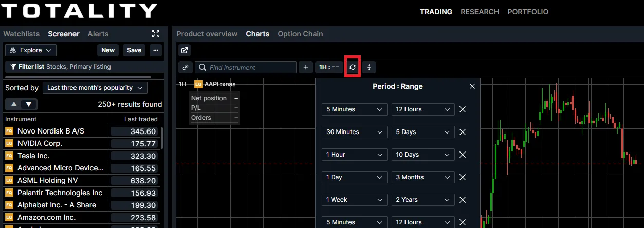Select Novo Nordisk B A/S row
The height and width of the screenshot is (228, 644).
tap(81, 131)
